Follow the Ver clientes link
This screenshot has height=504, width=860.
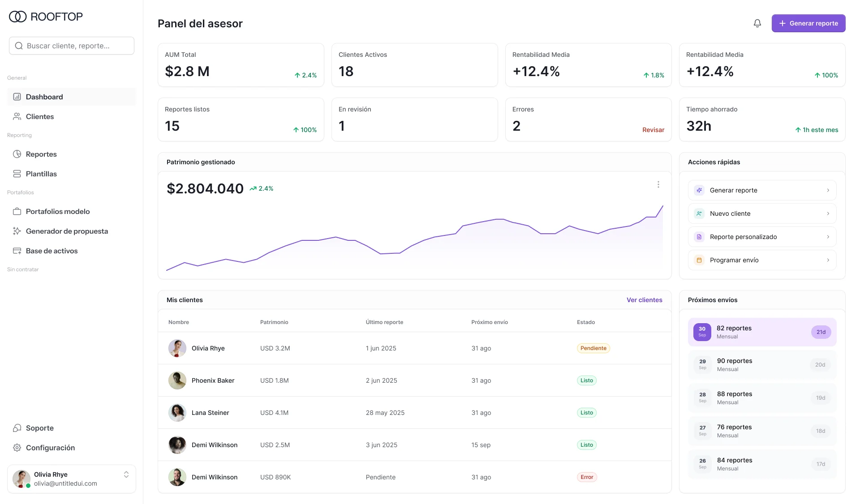coord(644,300)
